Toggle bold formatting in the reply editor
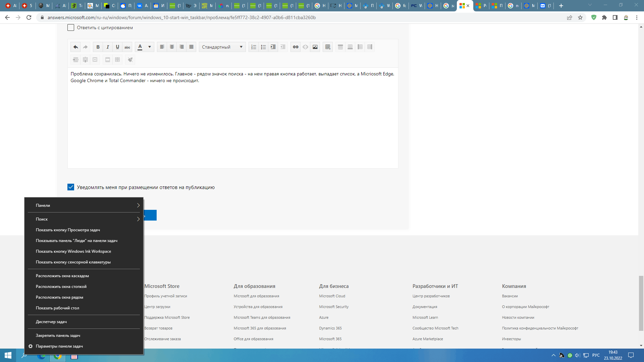This screenshot has width=644, height=362. point(98,47)
